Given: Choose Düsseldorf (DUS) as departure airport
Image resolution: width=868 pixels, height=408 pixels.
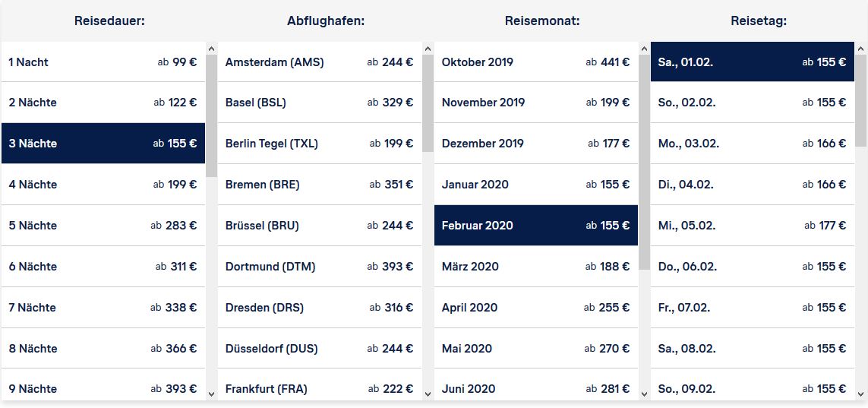Looking at the screenshot, I should click(x=320, y=348).
